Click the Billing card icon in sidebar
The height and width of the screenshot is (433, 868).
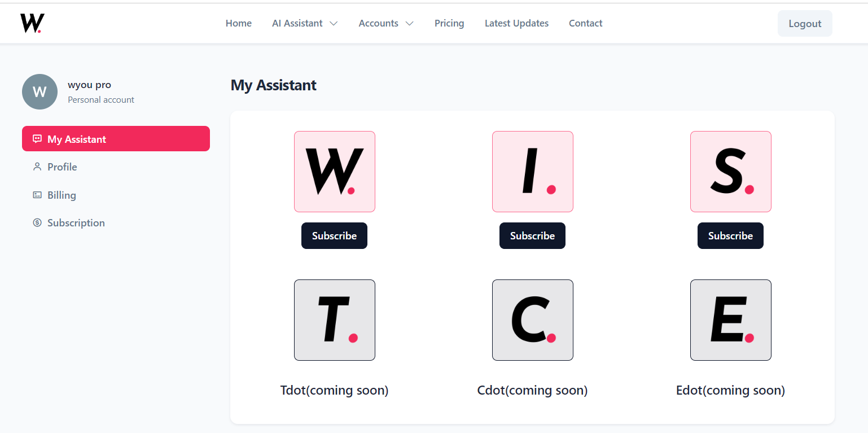(37, 195)
